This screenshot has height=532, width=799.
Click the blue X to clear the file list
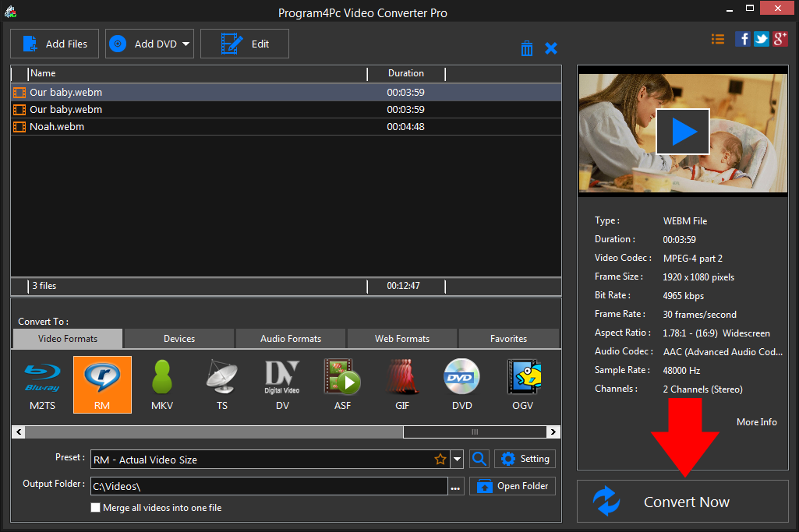pos(551,48)
